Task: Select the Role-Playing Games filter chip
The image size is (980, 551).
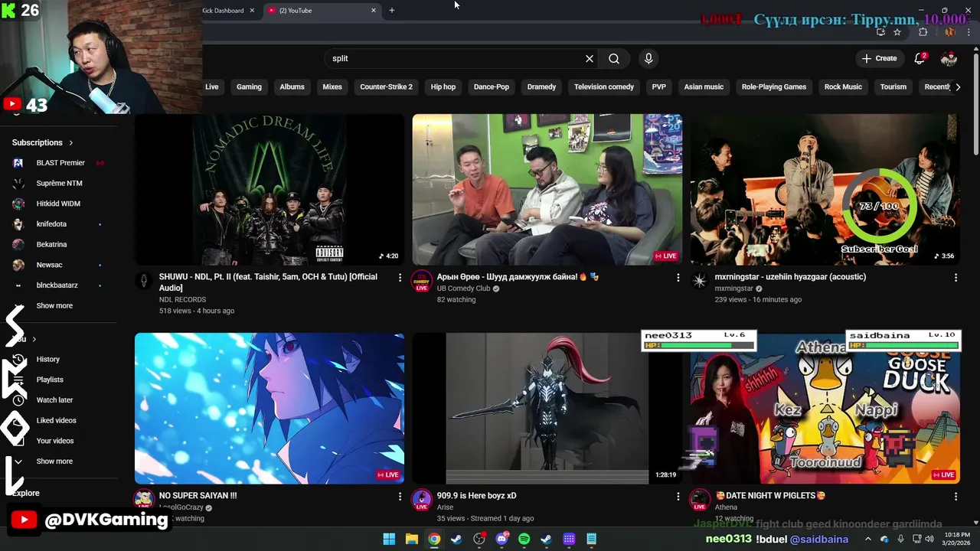Action: tap(774, 86)
